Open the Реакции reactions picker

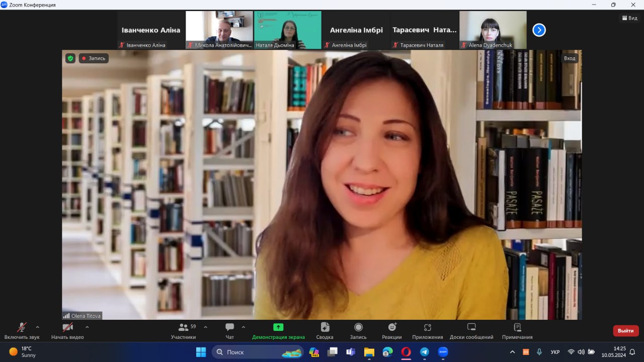[x=392, y=331]
